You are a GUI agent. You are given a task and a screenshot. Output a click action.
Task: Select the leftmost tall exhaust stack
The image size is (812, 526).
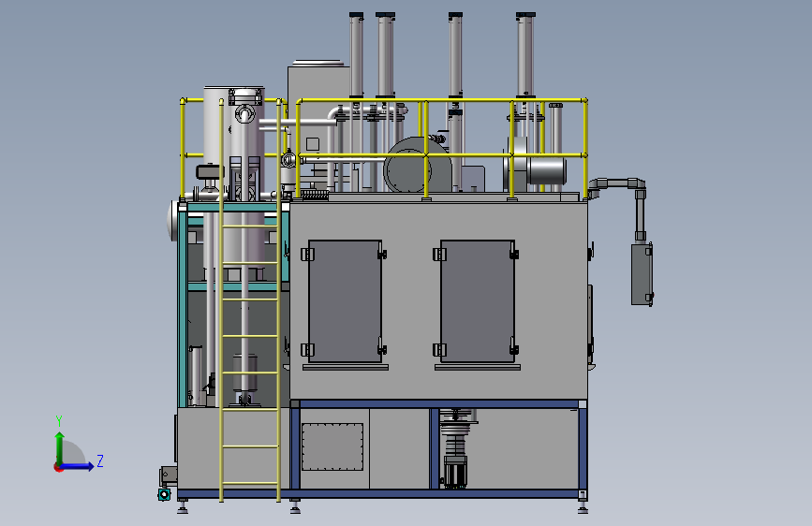coord(356,55)
